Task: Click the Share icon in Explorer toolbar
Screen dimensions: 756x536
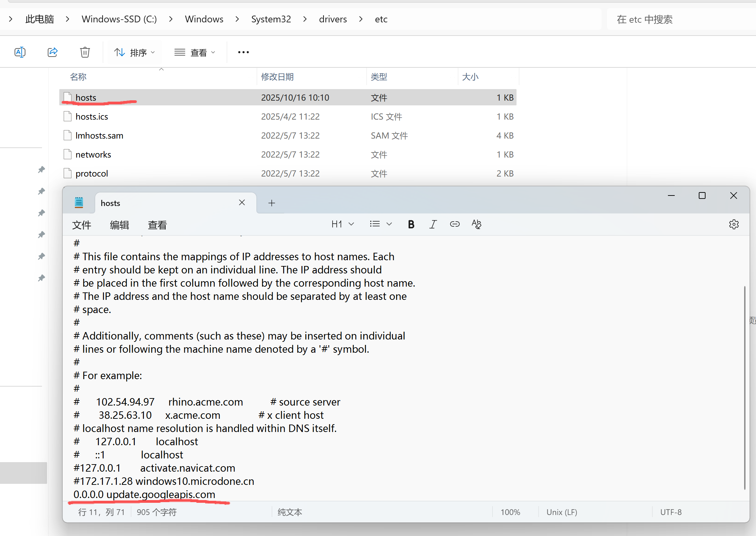Action: point(52,52)
